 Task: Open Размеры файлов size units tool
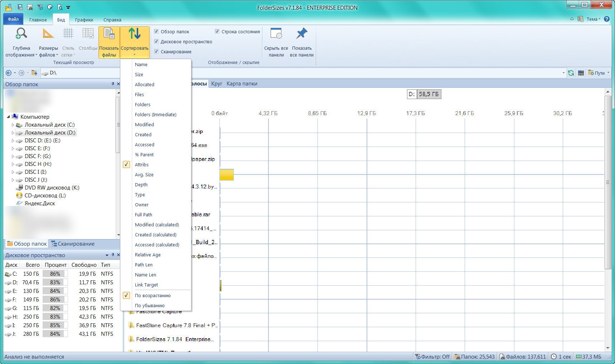click(x=48, y=42)
